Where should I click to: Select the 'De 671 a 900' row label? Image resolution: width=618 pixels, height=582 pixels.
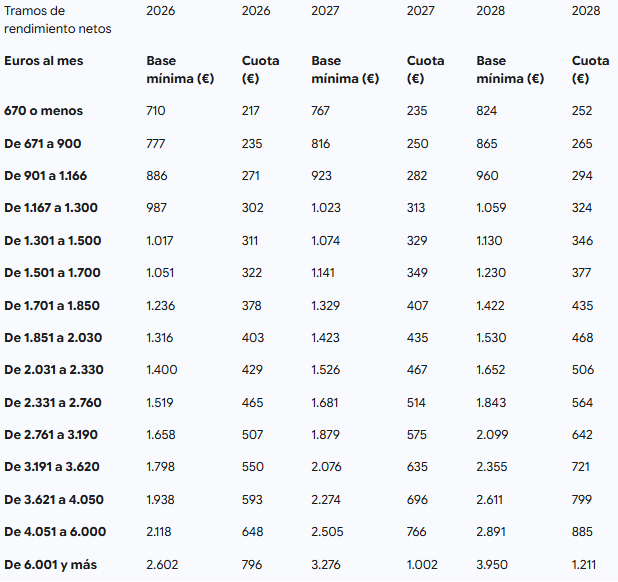click(43, 144)
